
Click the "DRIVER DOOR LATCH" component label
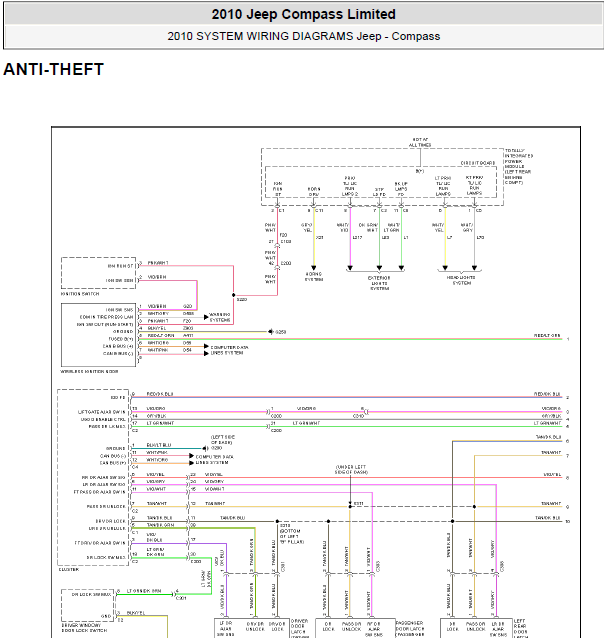tap(300, 629)
